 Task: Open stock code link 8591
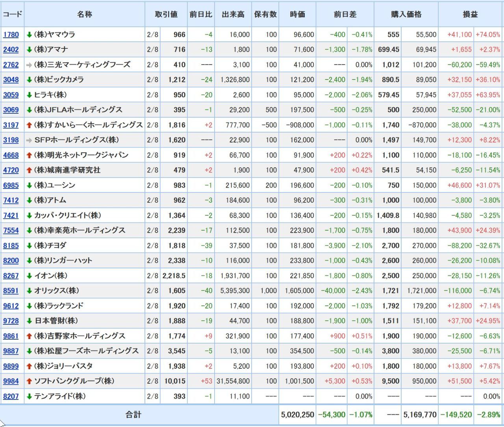pos(11,291)
